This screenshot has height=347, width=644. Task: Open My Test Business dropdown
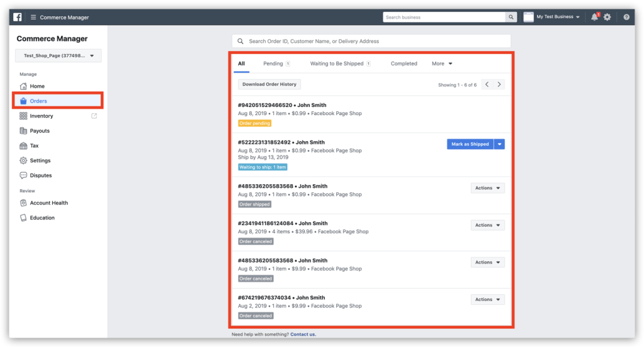click(552, 17)
